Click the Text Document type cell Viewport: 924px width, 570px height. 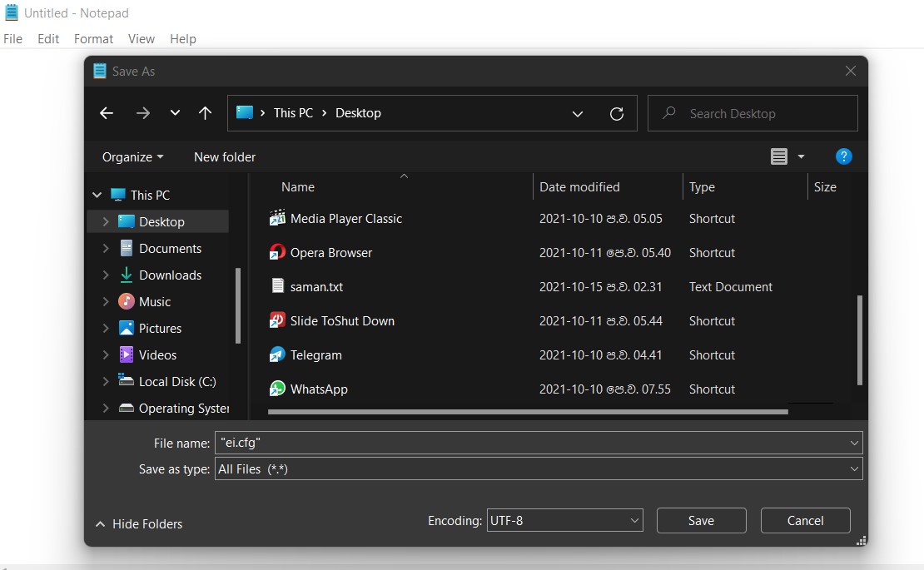[731, 287]
